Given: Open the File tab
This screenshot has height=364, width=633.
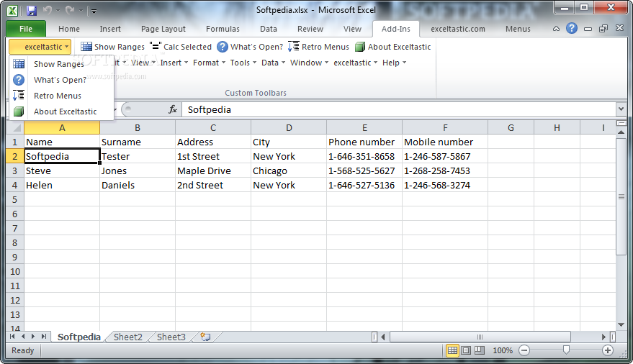Looking at the screenshot, I should pyautogui.click(x=26, y=29).
